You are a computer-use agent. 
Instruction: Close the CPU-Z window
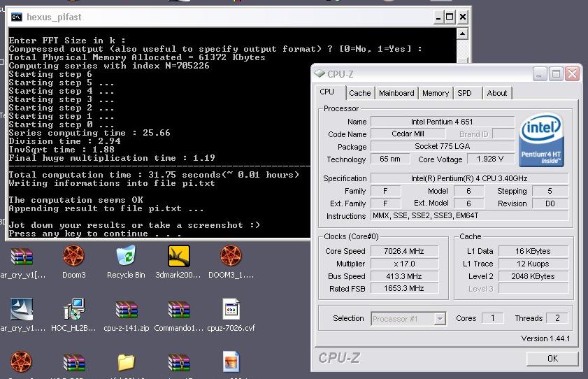coord(572,74)
